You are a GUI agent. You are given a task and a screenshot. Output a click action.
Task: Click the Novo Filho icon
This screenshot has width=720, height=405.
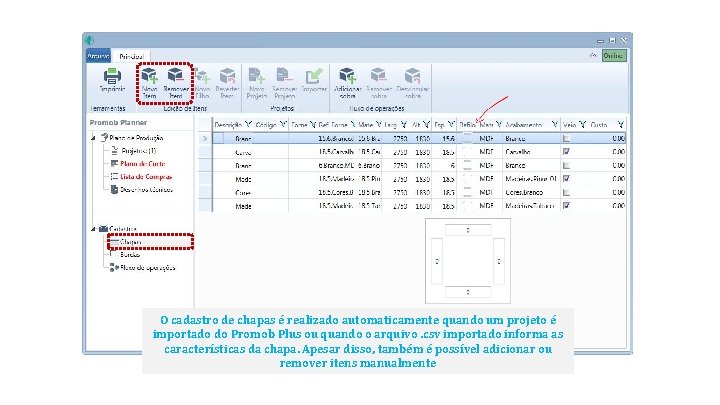pyautogui.click(x=202, y=76)
